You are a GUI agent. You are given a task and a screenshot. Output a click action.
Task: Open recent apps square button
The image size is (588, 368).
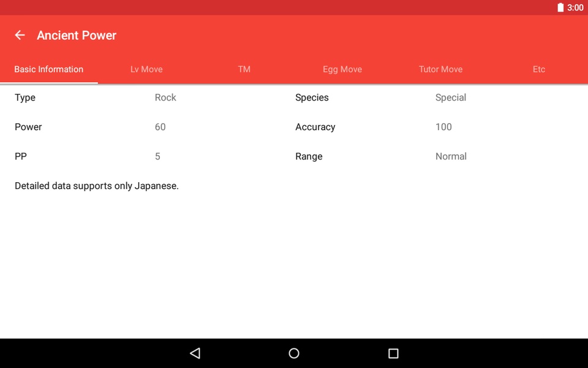(x=393, y=353)
